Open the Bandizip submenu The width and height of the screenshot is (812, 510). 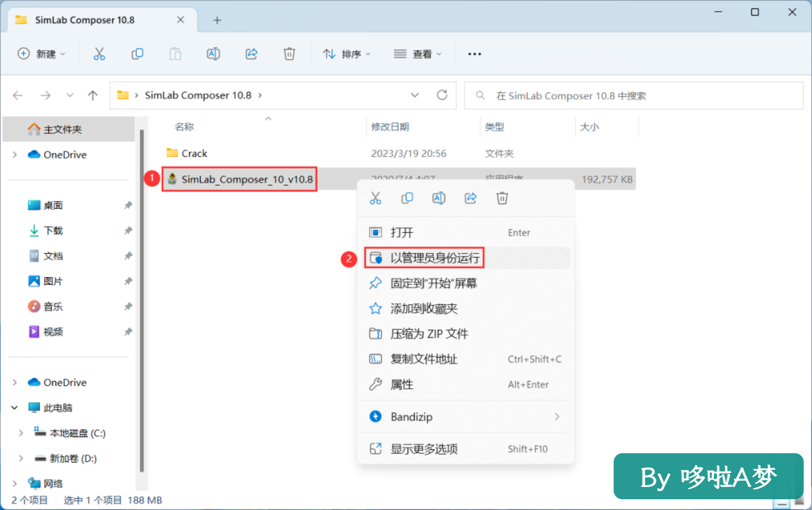(x=465, y=417)
